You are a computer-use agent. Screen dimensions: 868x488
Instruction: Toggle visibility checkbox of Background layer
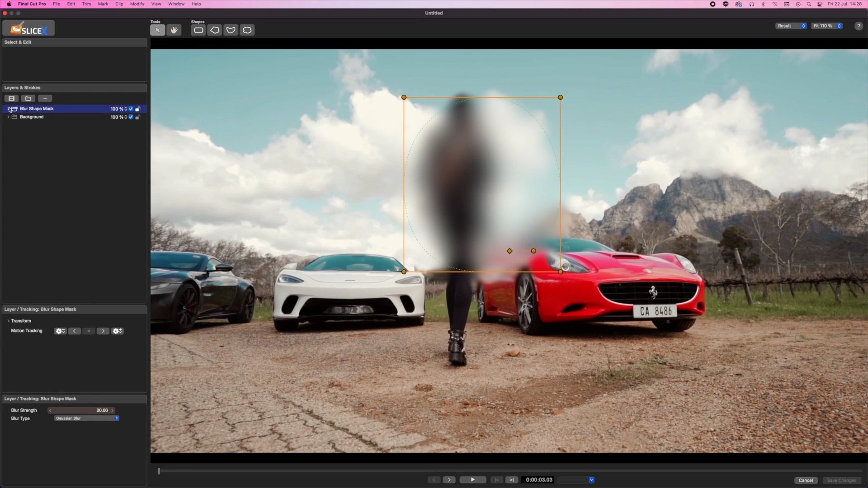point(131,117)
